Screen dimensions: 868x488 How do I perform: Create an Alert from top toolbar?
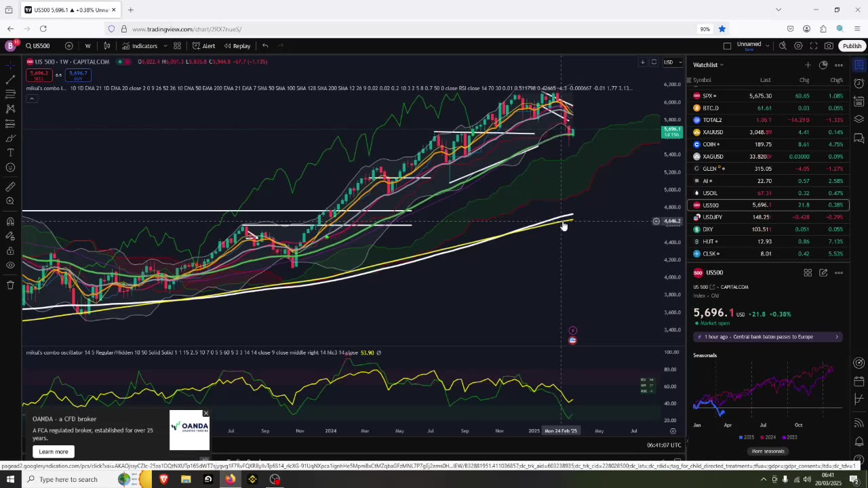click(x=203, y=46)
